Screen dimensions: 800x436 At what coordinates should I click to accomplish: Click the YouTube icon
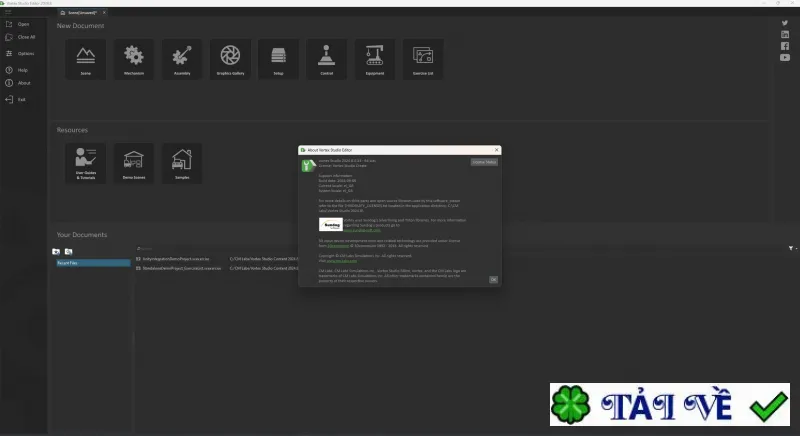785,58
